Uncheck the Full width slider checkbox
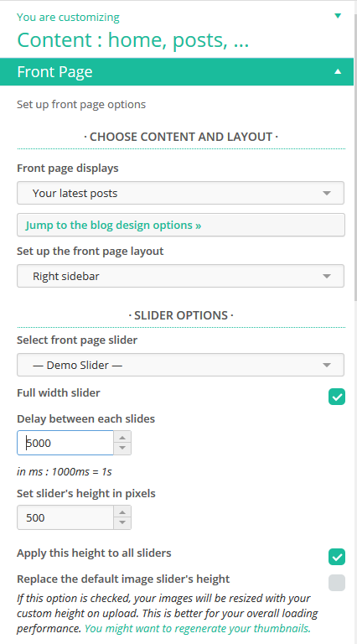 [337, 397]
